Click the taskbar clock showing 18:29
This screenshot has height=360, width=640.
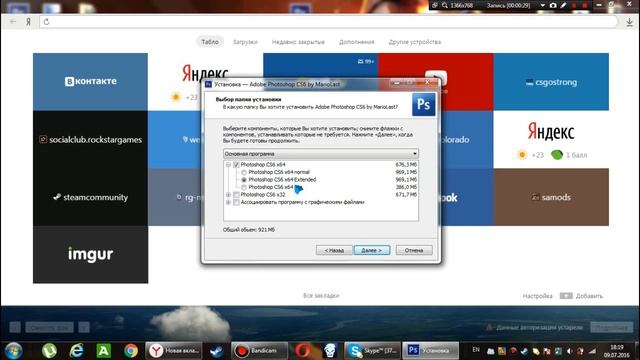point(616,351)
